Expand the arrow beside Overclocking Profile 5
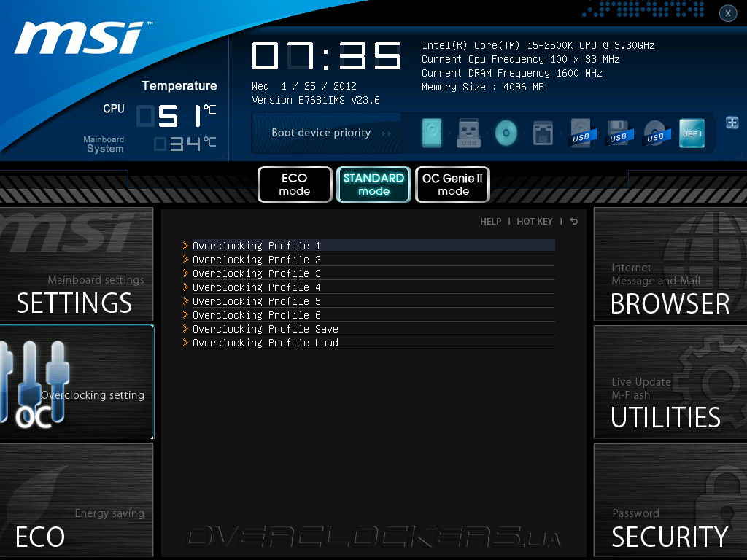This screenshot has height=560, width=747. (x=185, y=300)
